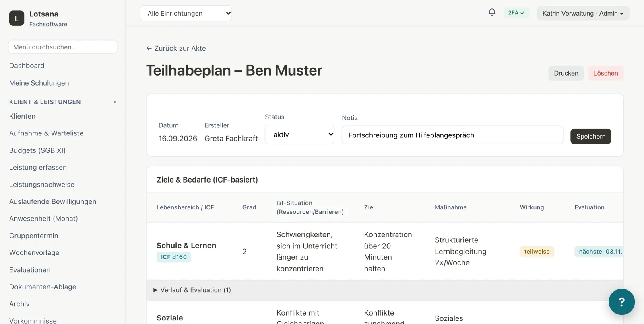Open the notifications bell
The image size is (644, 324).
492,12
